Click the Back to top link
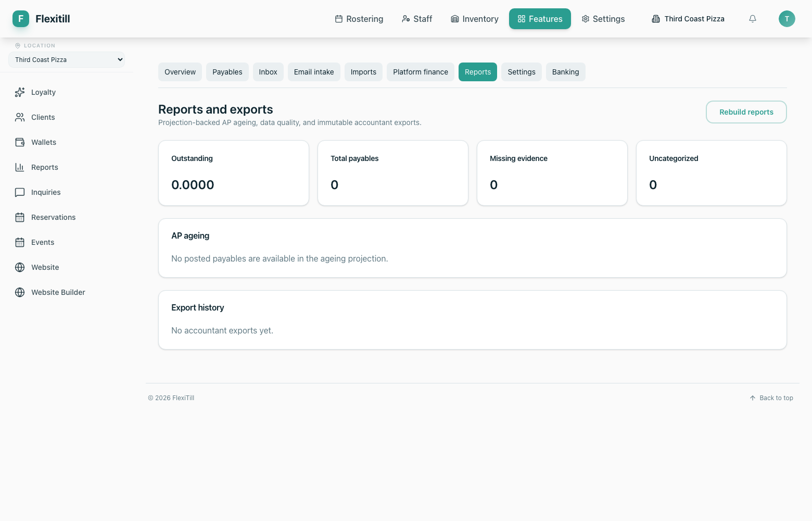This screenshot has width=812, height=521. (x=771, y=398)
